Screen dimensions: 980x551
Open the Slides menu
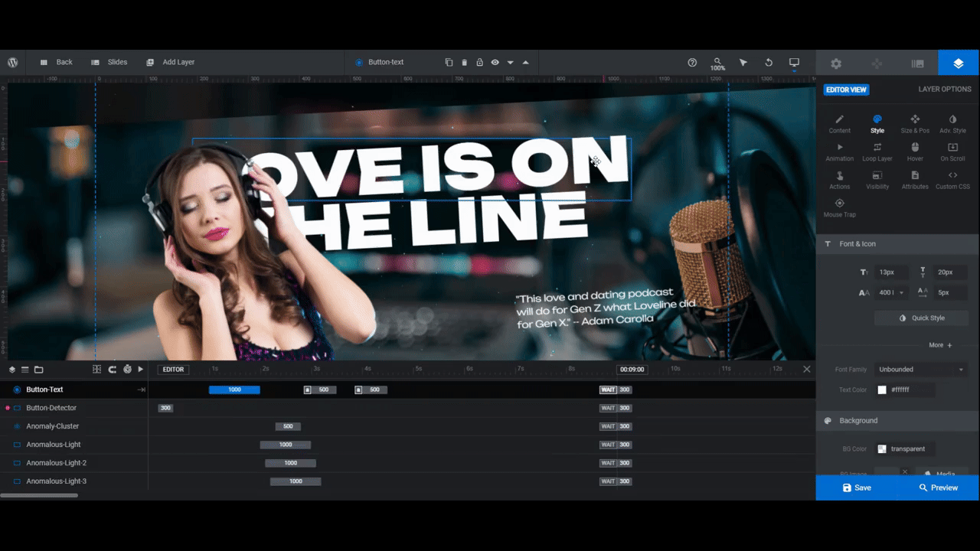click(x=109, y=62)
